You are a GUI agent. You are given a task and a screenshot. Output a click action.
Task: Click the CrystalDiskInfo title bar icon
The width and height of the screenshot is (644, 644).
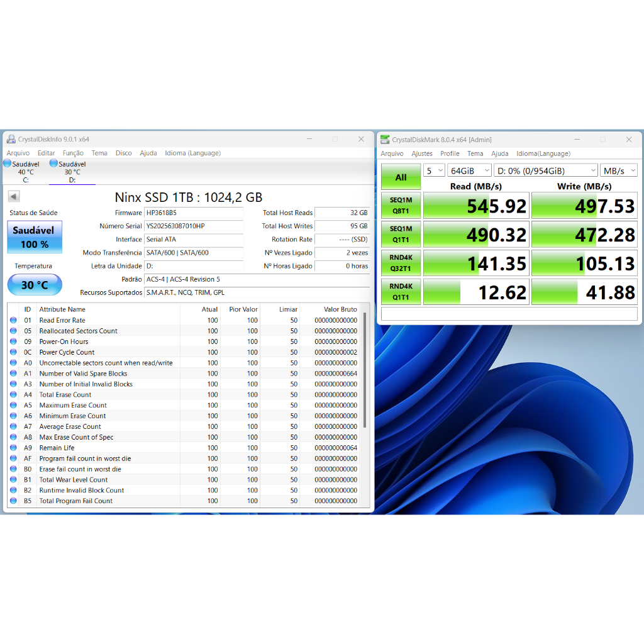pos(11,139)
